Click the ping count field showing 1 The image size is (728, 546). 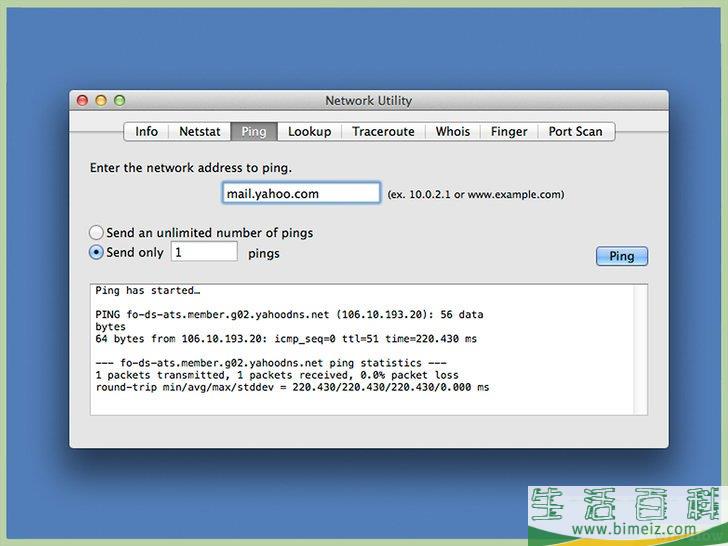coord(204,253)
